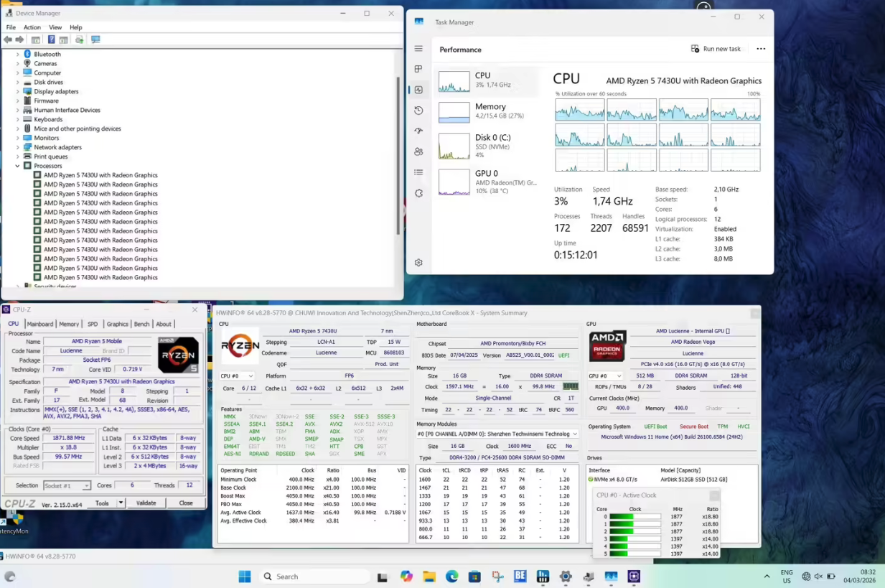Open File Explorer from the taskbar
This screenshot has width=885, height=588.
point(429,577)
